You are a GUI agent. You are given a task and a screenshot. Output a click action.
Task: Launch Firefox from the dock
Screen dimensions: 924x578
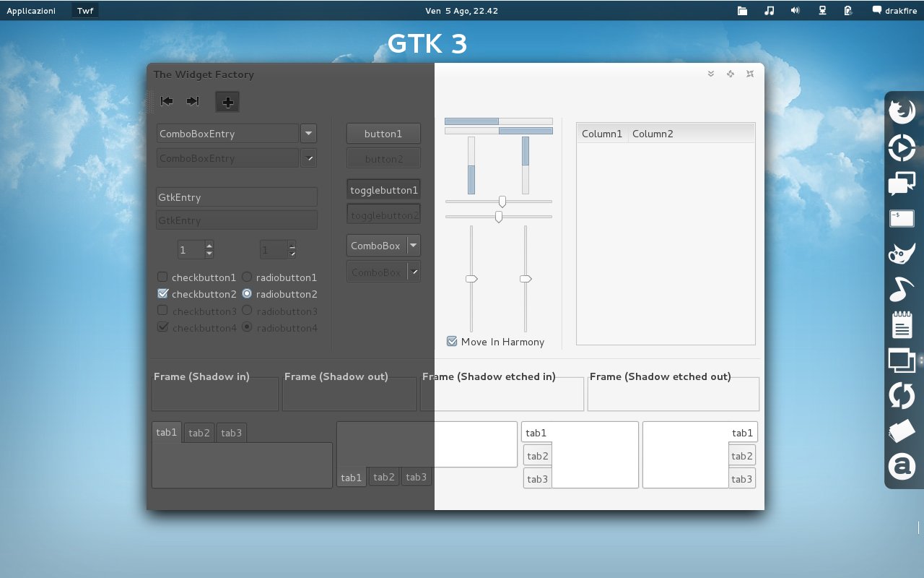tap(902, 112)
